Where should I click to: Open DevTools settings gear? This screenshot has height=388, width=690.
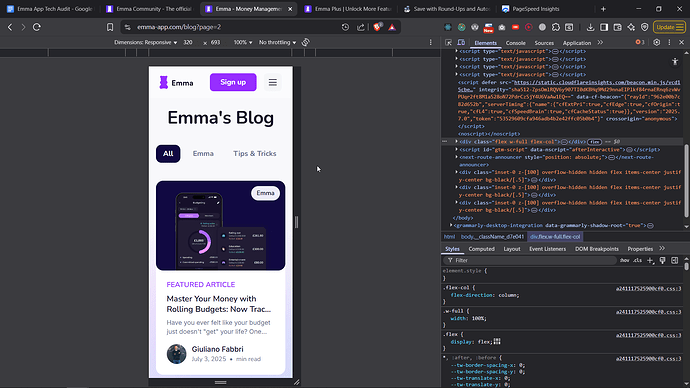[x=657, y=42]
